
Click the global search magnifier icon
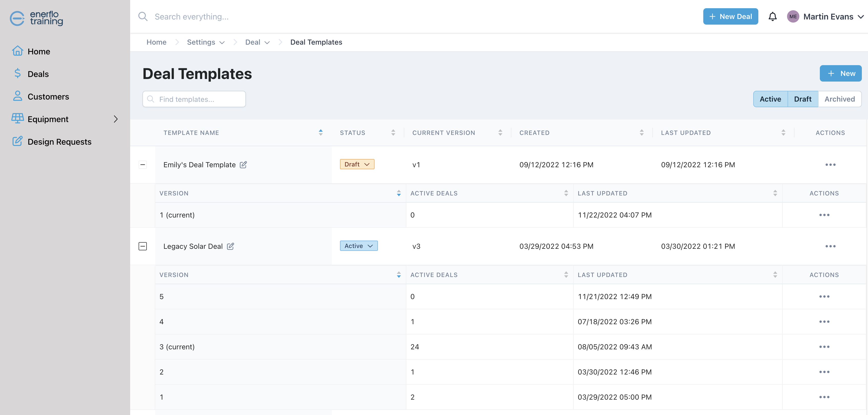pyautogui.click(x=143, y=16)
